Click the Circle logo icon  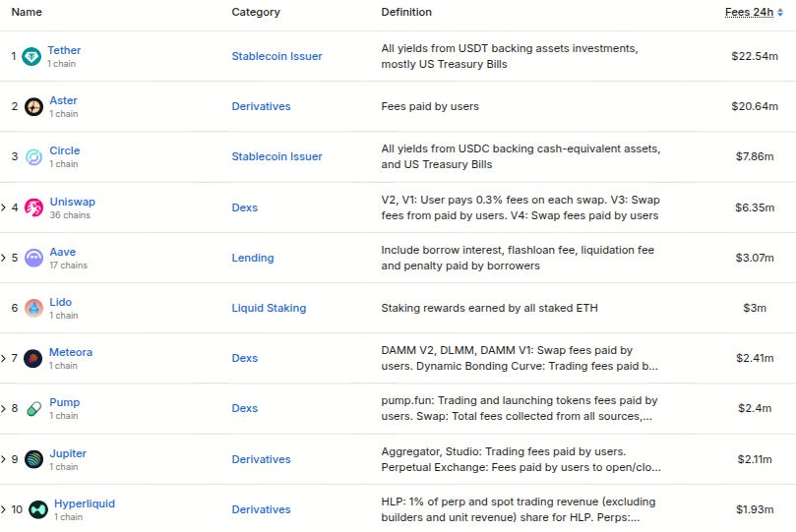(x=34, y=156)
